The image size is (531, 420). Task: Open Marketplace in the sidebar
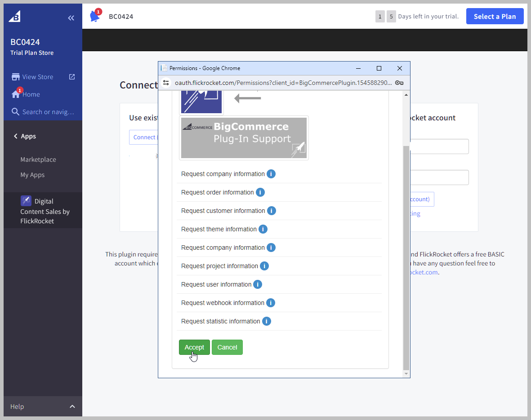click(38, 159)
